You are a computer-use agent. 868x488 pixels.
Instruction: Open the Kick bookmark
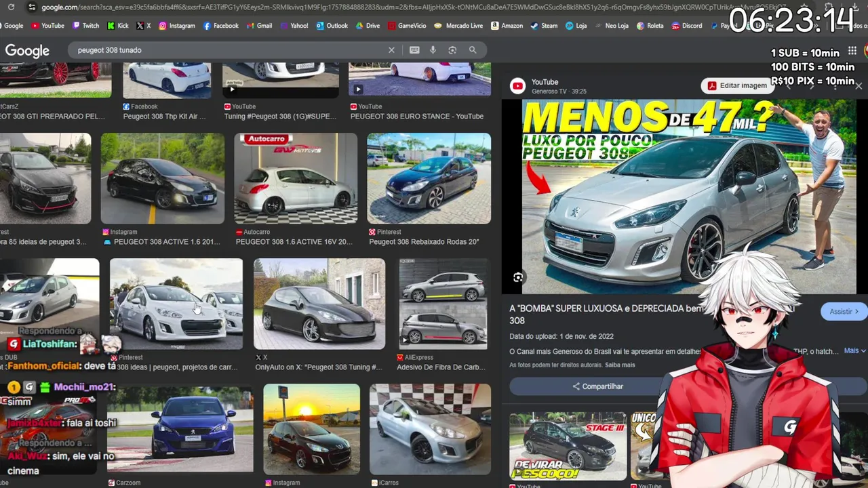tap(117, 26)
